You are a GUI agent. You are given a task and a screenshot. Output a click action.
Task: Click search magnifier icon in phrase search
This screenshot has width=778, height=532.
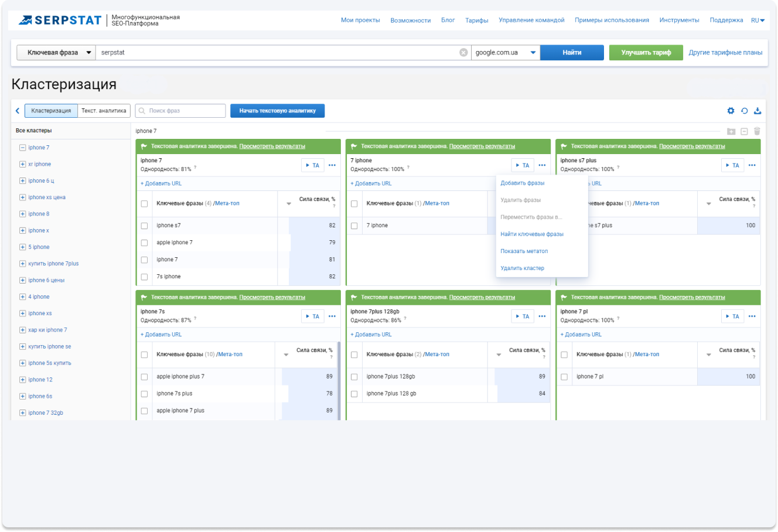[x=142, y=111]
